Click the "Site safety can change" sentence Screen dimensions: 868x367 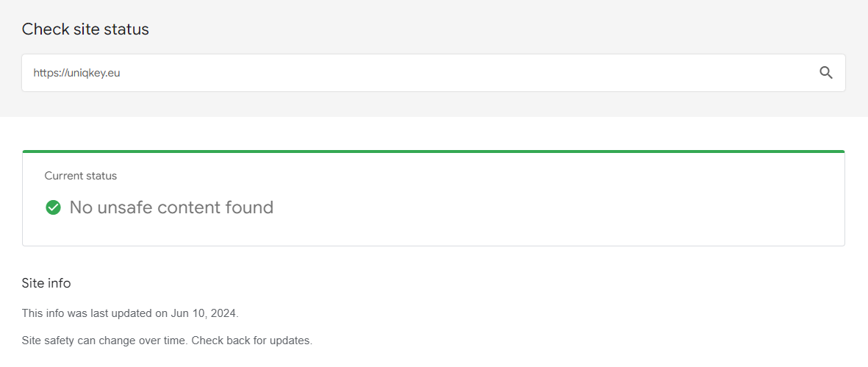click(x=104, y=341)
